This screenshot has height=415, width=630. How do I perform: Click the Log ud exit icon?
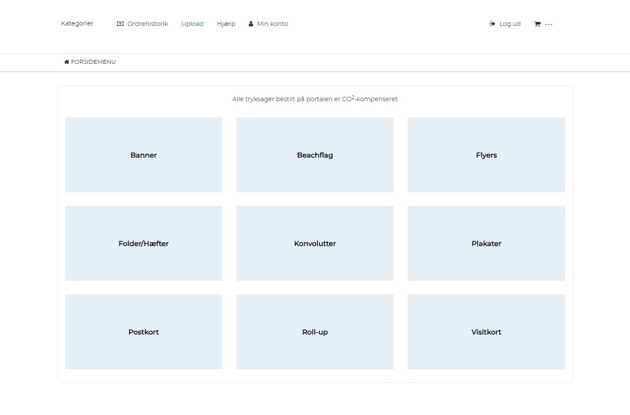coord(492,24)
